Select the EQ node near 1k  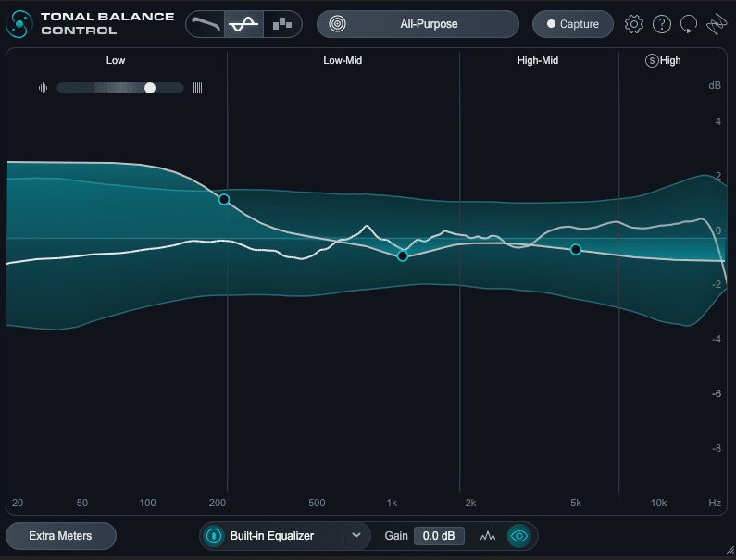click(403, 255)
